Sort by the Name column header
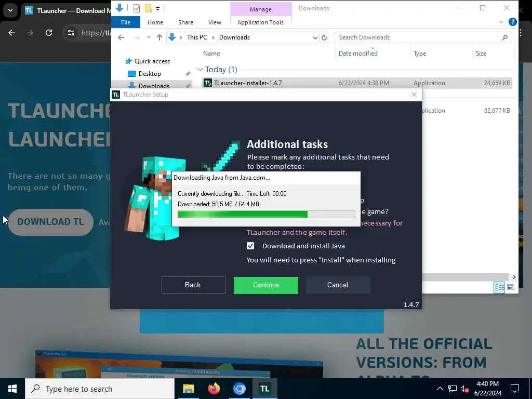532x399 pixels. click(x=212, y=54)
